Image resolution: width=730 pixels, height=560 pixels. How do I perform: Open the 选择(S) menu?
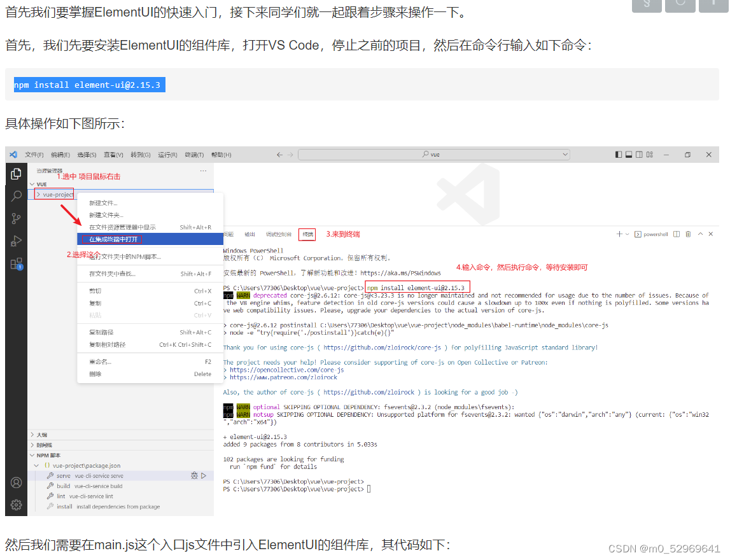pyautogui.click(x=87, y=155)
